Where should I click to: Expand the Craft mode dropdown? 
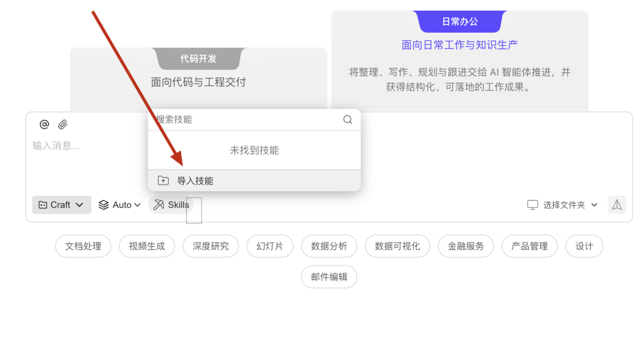tap(61, 205)
